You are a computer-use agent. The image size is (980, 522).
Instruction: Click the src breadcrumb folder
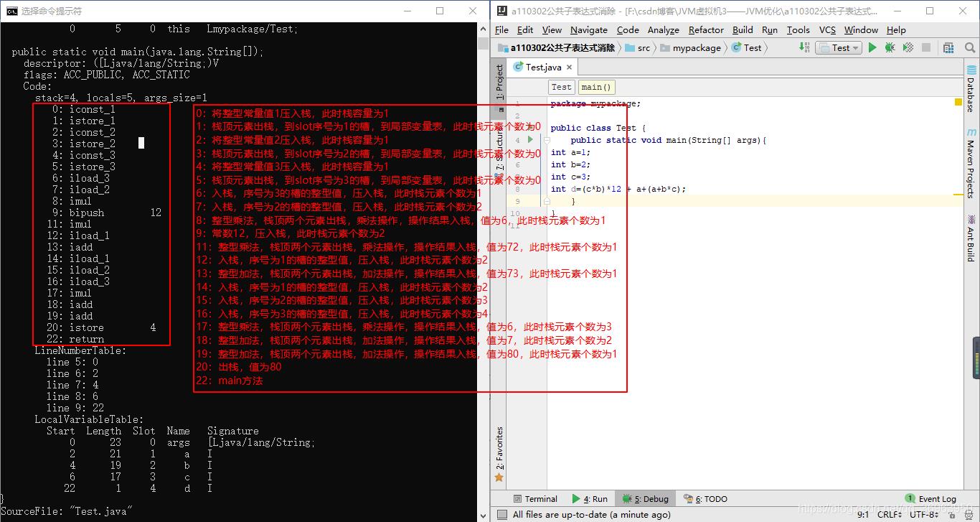tap(638, 47)
